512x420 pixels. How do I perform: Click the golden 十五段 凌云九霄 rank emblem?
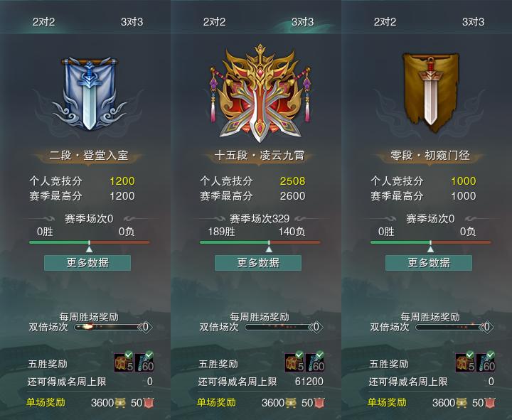[260, 93]
